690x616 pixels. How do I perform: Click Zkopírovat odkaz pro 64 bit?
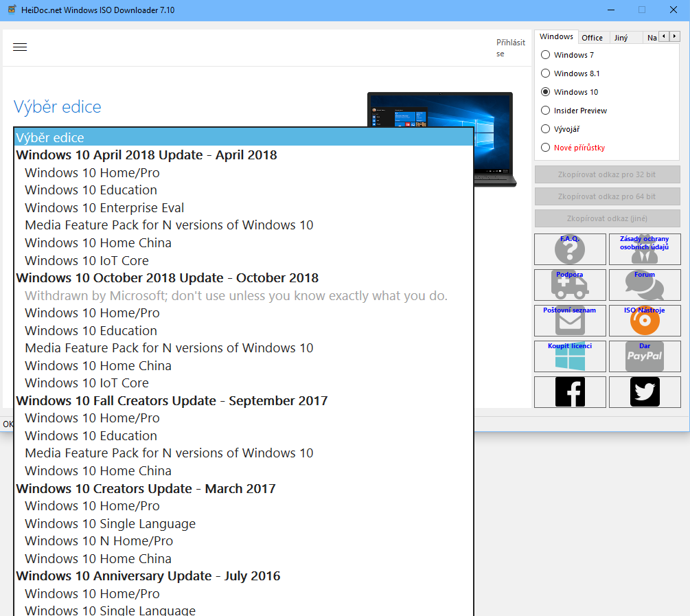pos(608,196)
